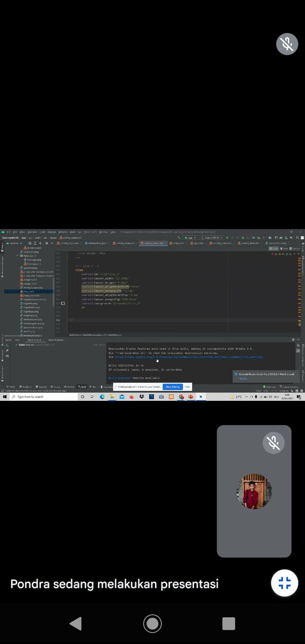Viewport: 305px width, 644px height.
Task: Open the Edit menu in Android Studio
Action: point(15,232)
